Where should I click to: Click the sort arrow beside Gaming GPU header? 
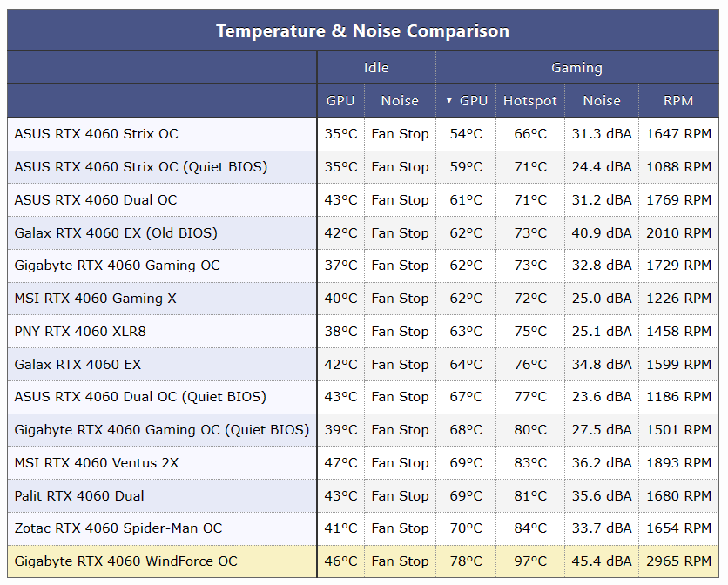point(449,101)
